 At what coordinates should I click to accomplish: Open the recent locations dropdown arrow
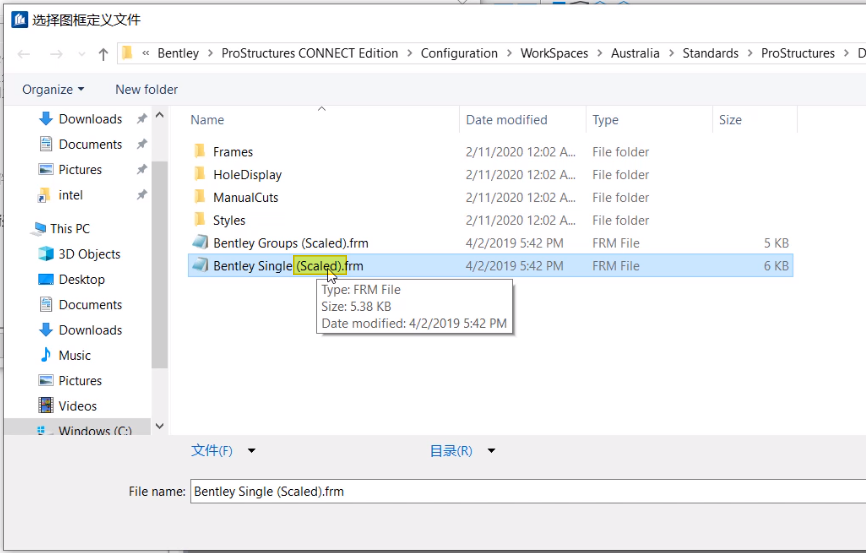coord(82,54)
